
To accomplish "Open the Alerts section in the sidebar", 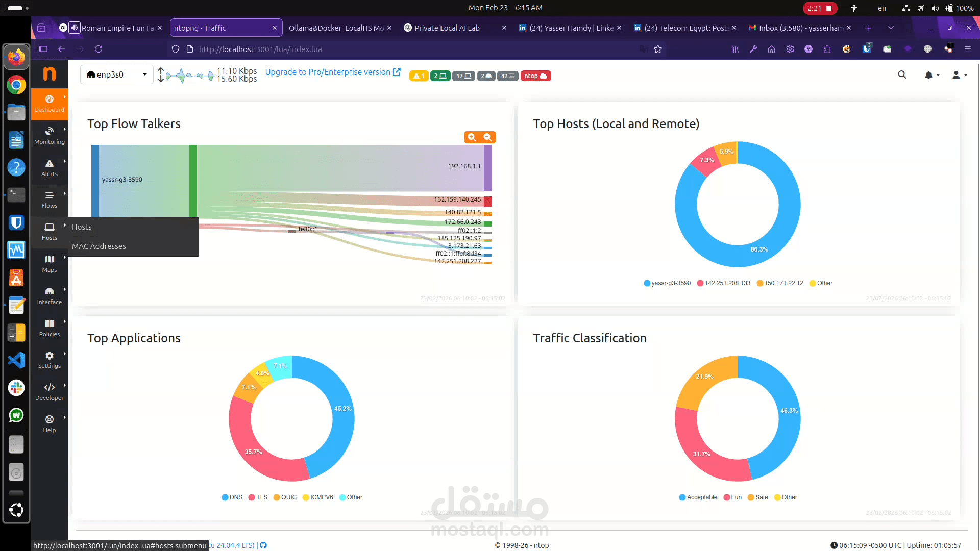I will tap(49, 168).
